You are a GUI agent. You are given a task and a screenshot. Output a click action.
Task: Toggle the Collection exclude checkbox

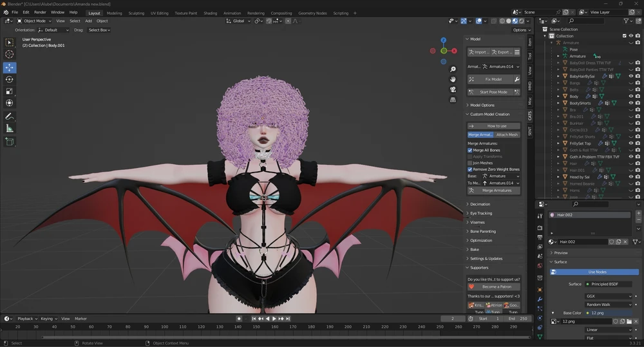pos(624,35)
